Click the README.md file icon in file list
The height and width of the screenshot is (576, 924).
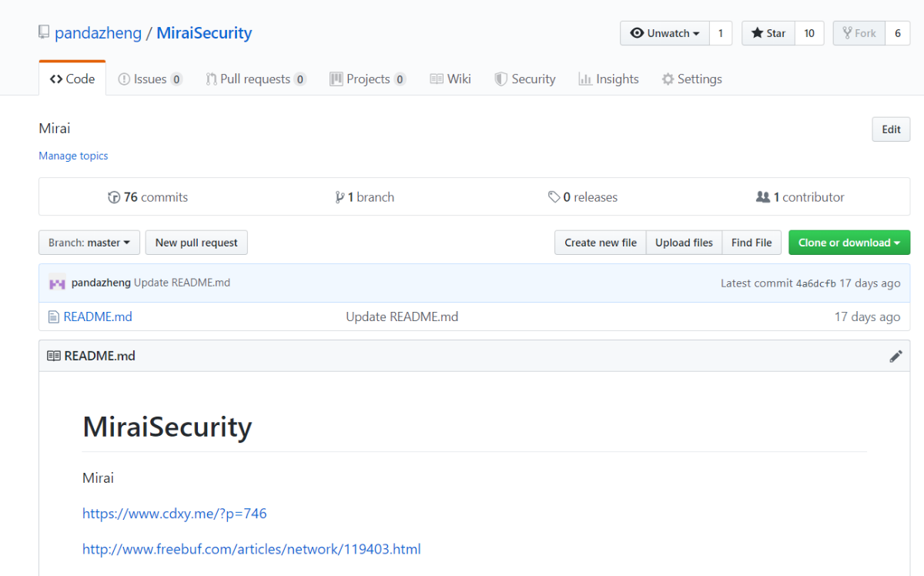tap(53, 316)
